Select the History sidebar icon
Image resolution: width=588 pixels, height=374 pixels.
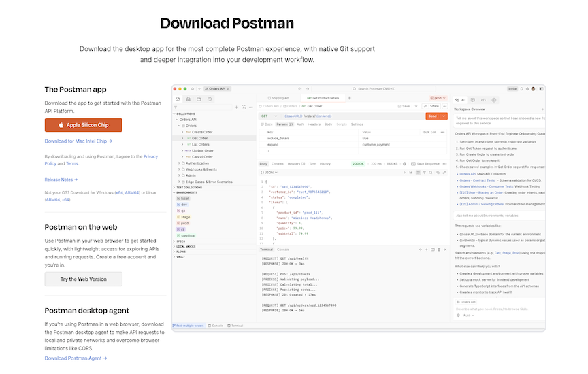(210, 99)
